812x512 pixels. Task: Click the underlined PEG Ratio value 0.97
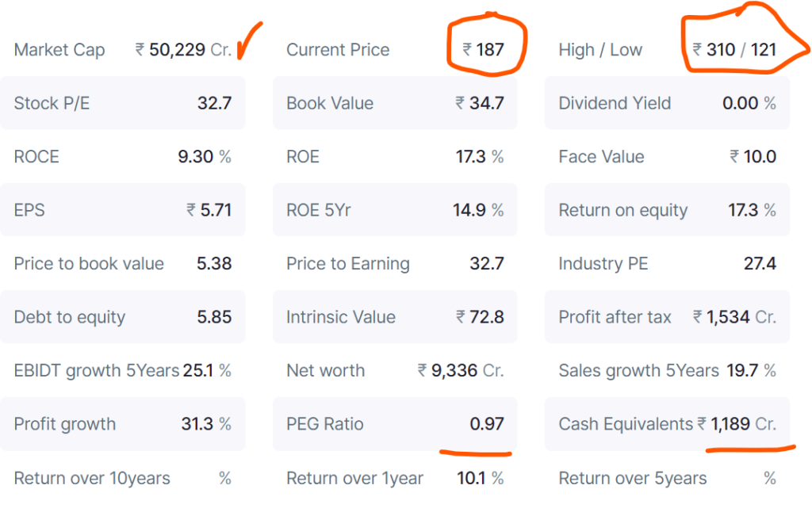(487, 424)
